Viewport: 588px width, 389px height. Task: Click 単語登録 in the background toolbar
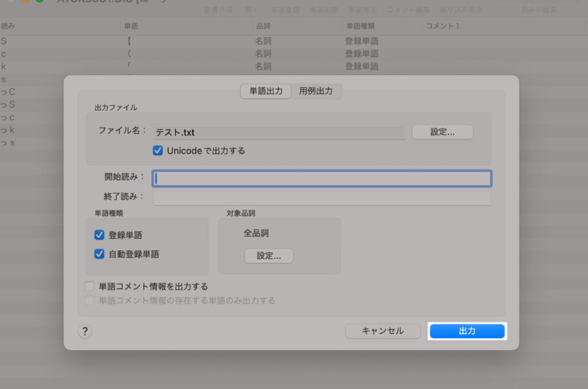(285, 10)
